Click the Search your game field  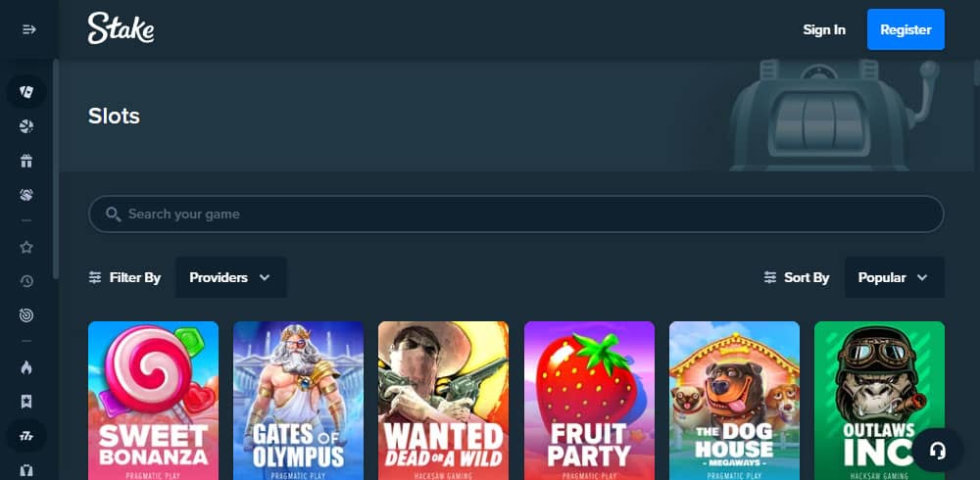516,215
